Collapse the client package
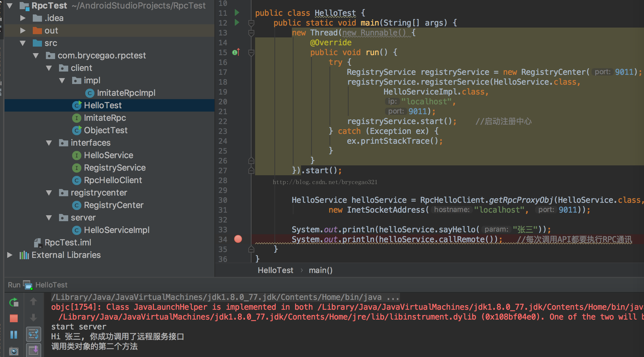The height and width of the screenshot is (357, 644). [49, 68]
